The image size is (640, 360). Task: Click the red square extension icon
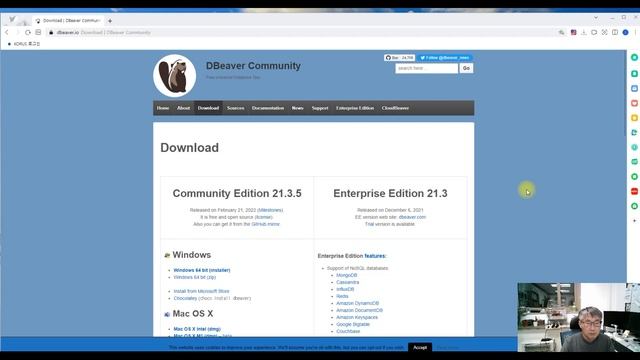[573, 32]
